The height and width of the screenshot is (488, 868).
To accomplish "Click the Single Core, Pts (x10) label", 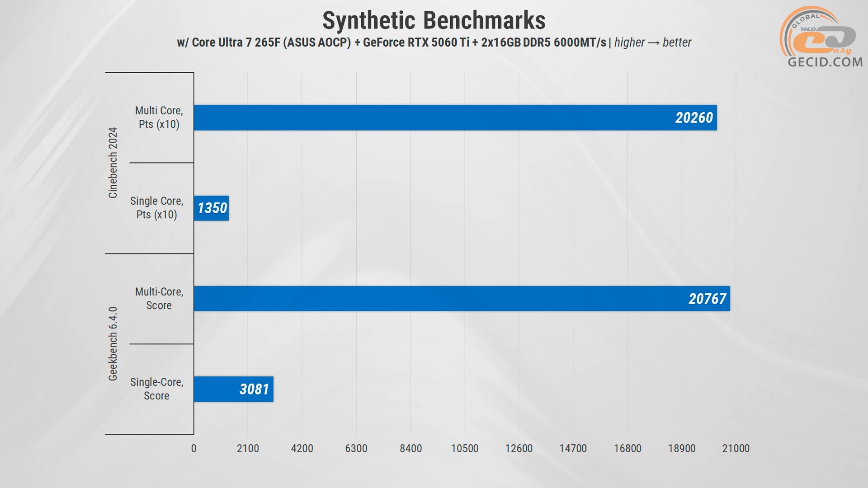I will (x=156, y=208).
